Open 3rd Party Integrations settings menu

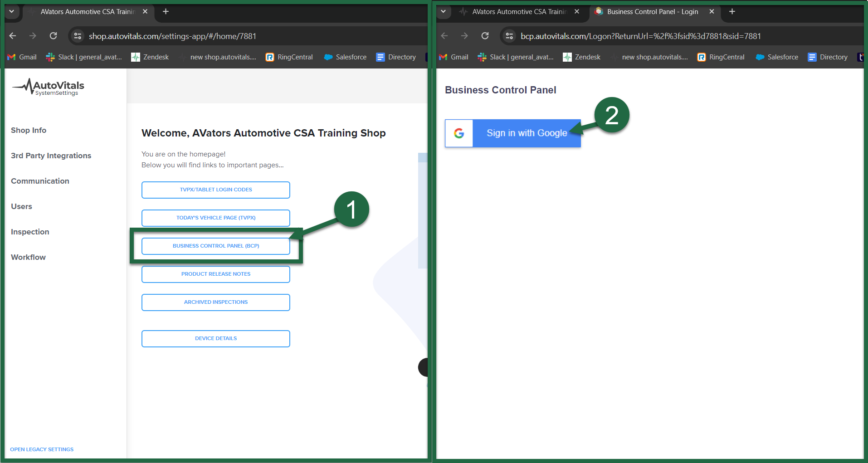(51, 156)
